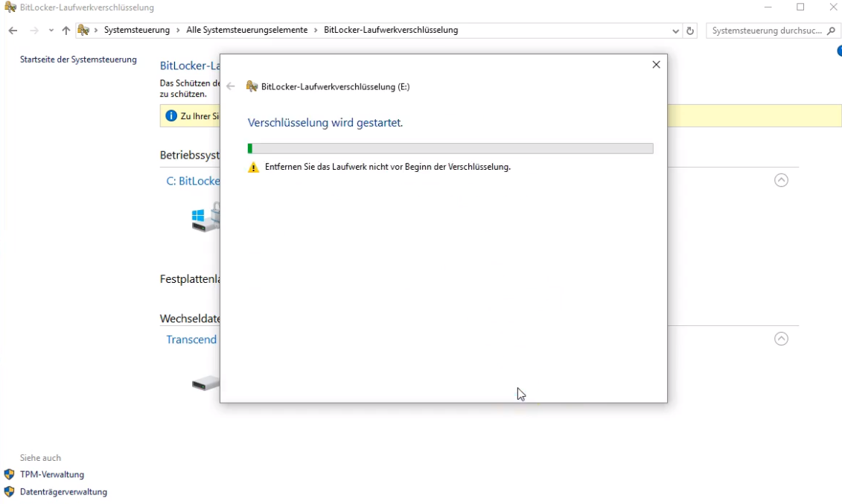842x504 pixels.
Task: Click BitLocker icon in address bar
Action: point(83,30)
